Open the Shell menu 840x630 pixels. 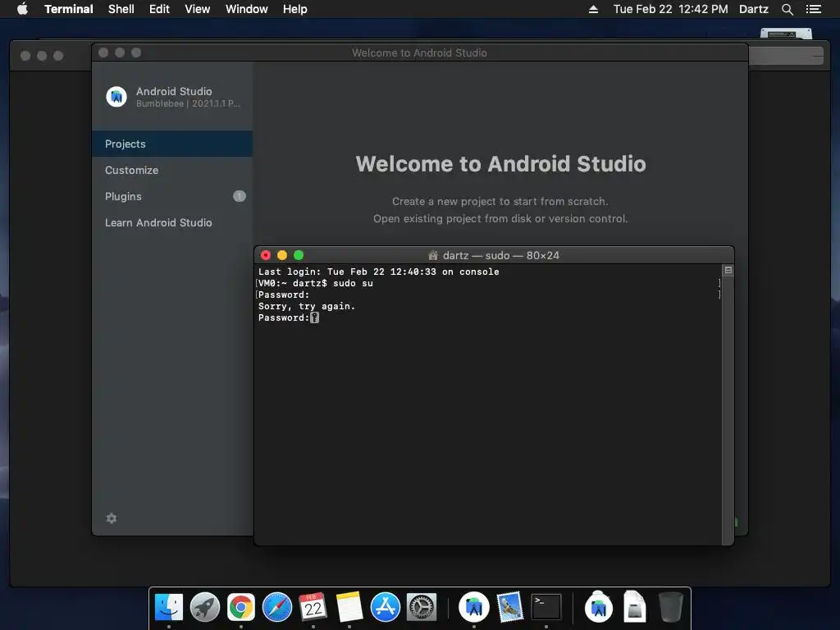(121, 9)
